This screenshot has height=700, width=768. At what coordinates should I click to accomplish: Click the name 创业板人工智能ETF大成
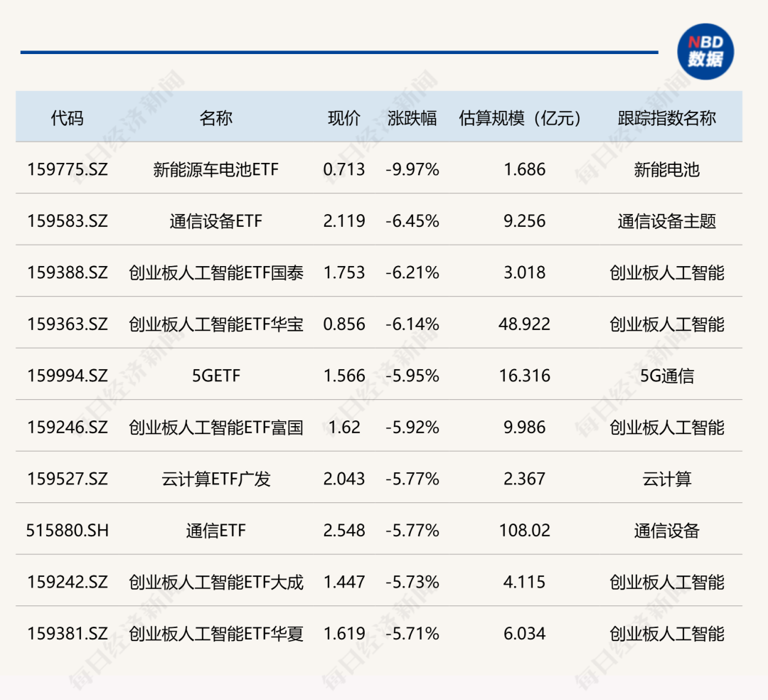216,582
